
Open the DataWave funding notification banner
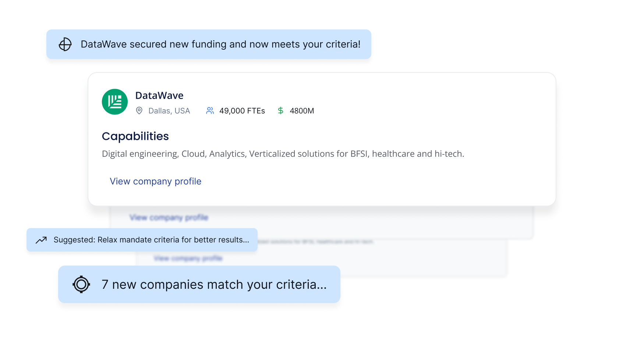pyautogui.click(x=209, y=44)
